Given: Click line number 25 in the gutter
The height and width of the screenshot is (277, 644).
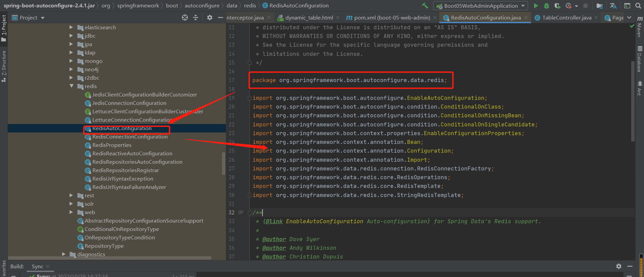Looking at the screenshot, I should click(x=232, y=151).
